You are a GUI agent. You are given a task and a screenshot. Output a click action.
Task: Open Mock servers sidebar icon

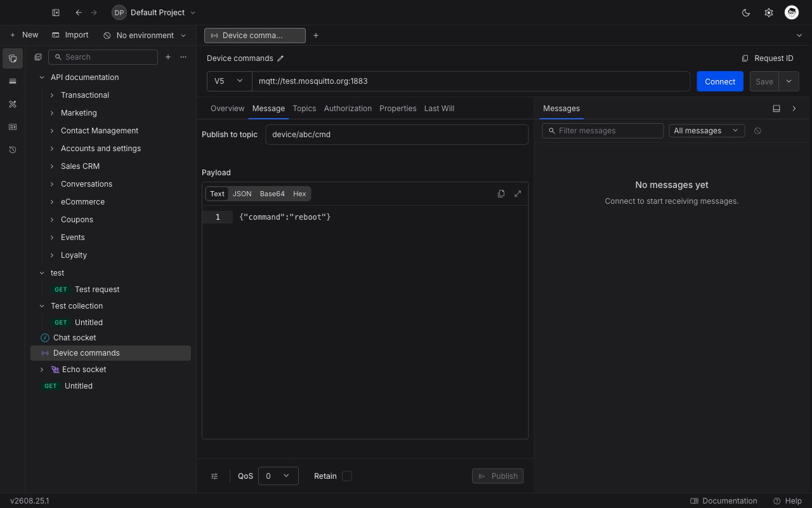tap(13, 127)
